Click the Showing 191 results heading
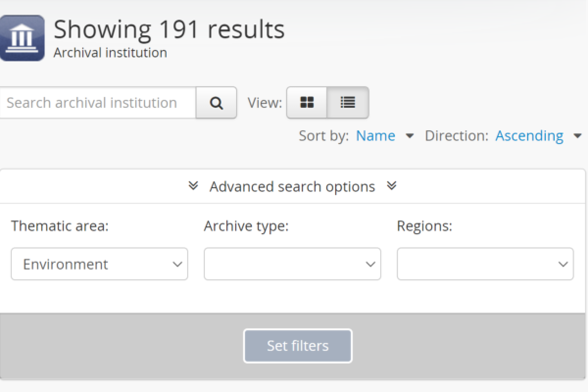This screenshot has height=392, width=588. pyautogui.click(x=170, y=29)
